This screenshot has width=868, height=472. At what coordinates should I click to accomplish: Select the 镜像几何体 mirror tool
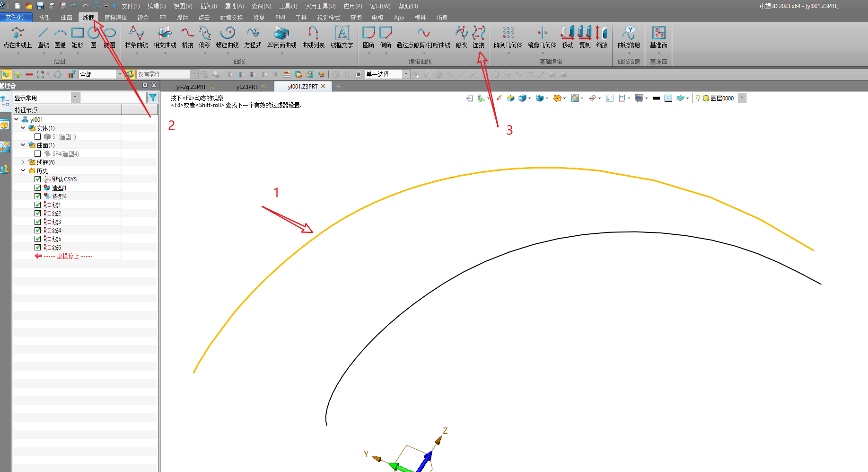(x=542, y=37)
